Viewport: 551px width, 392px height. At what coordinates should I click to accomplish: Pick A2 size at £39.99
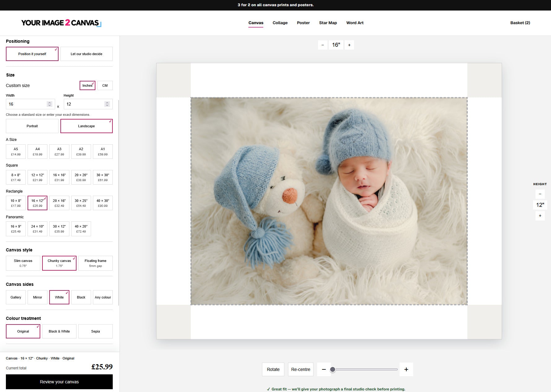click(81, 152)
